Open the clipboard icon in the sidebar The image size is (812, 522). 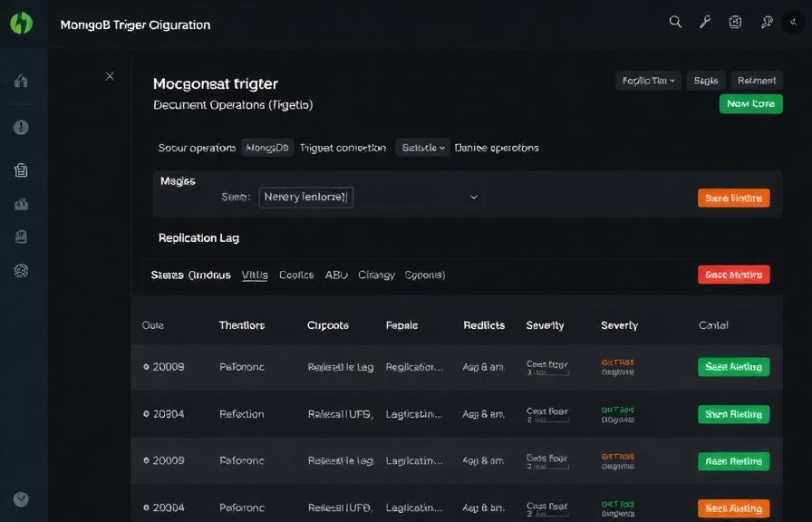21,169
